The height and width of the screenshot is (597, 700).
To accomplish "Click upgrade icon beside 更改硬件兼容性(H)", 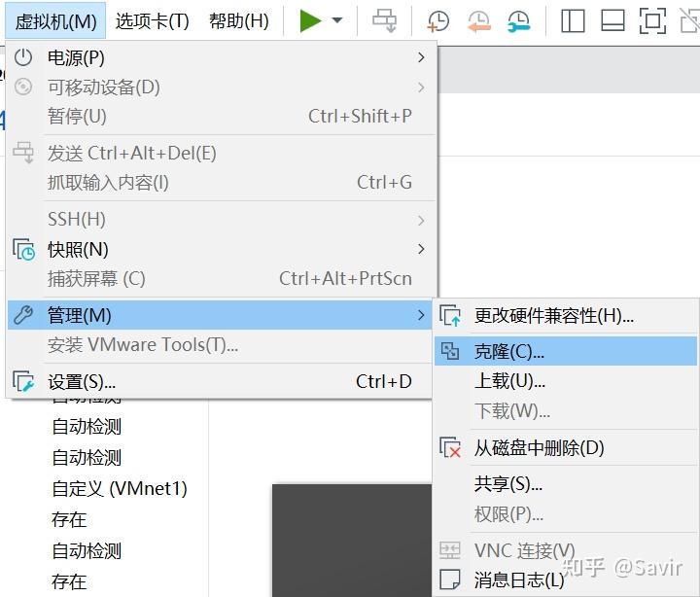I will 450,316.
